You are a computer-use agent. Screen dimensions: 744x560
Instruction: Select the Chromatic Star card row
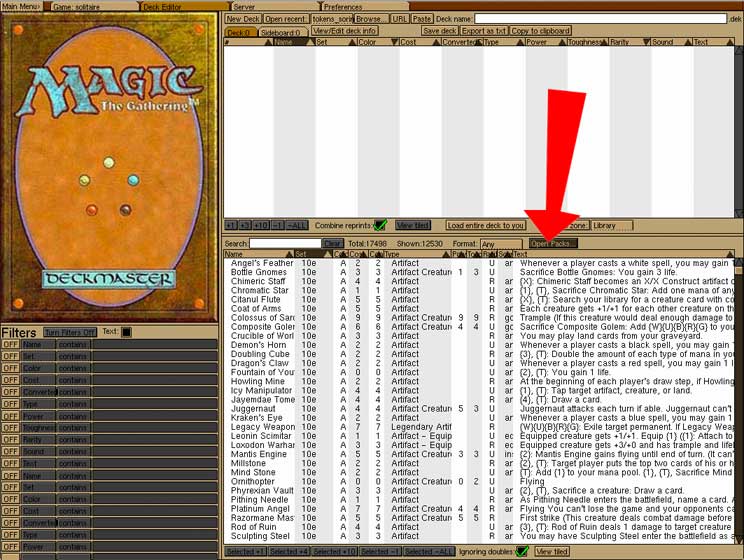click(479, 290)
